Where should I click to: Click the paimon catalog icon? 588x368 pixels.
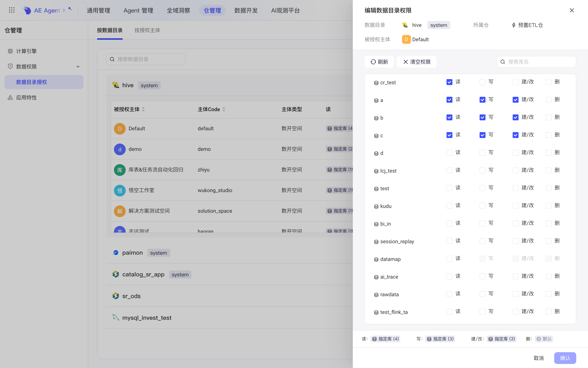[x=116, y=253]
